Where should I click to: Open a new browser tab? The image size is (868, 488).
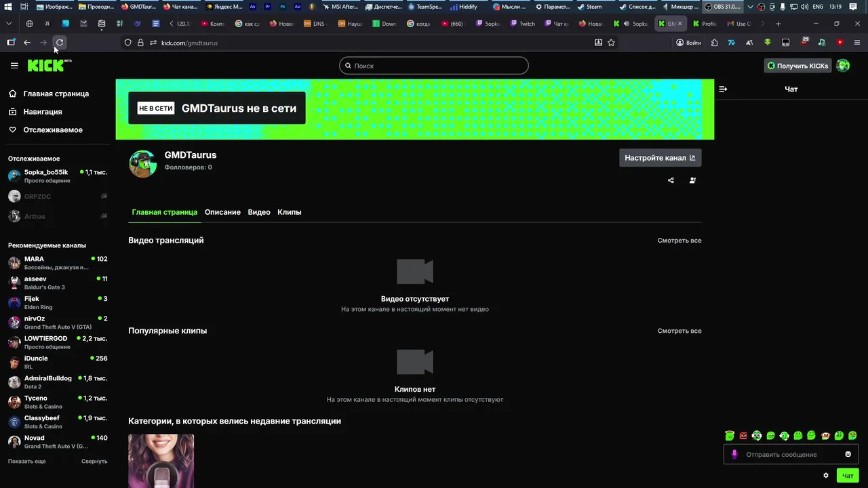pyautogui.click(x=778, y=23)
